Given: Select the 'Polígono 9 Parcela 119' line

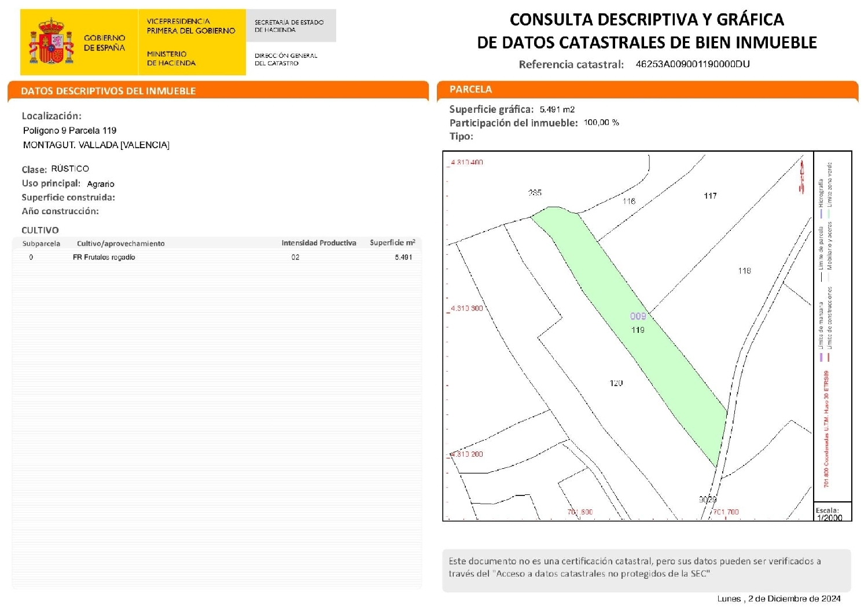Looking at the screenshot, I should (69, 131).
